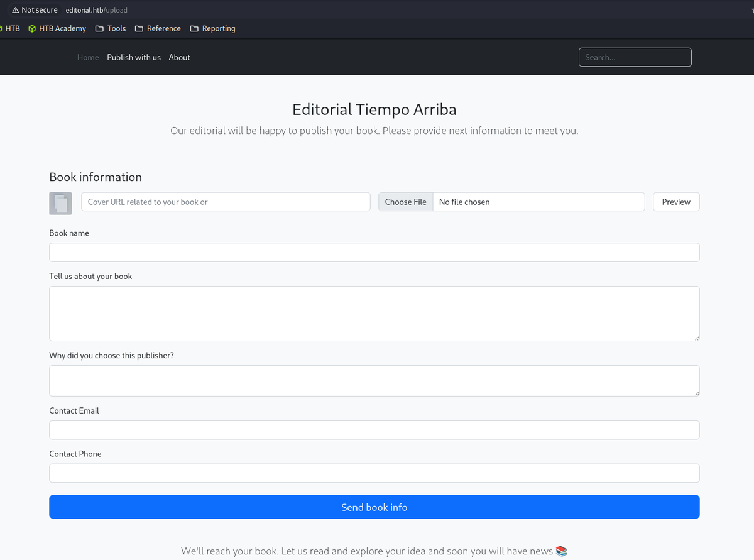Open the About page
Viewport: 754px width, 560px height.
tap(179, 57)
